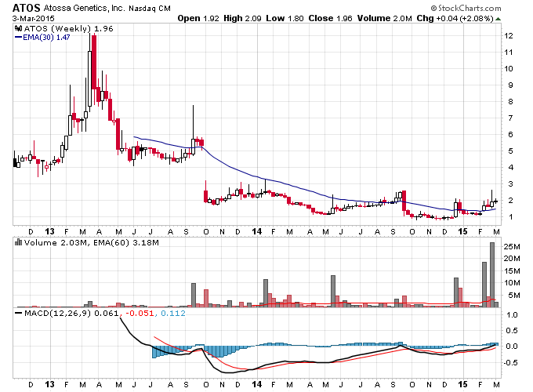Image resolution: width=533 pixels, height=392 pixels.
Task: Click the tall red candle peaking near 12
Action: [x=94, y=63]
